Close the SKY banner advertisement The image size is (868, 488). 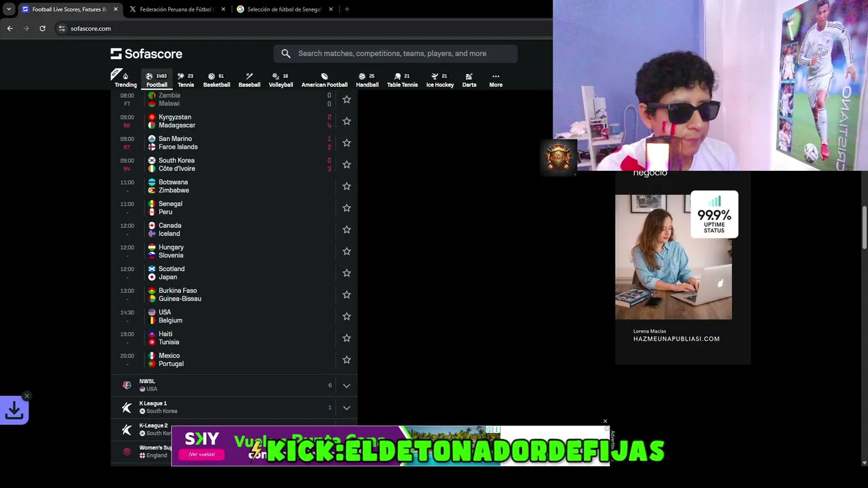606,422
